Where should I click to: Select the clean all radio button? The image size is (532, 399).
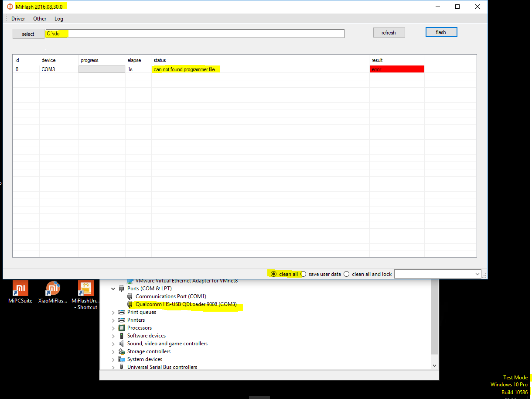click(x=273, y=274)
